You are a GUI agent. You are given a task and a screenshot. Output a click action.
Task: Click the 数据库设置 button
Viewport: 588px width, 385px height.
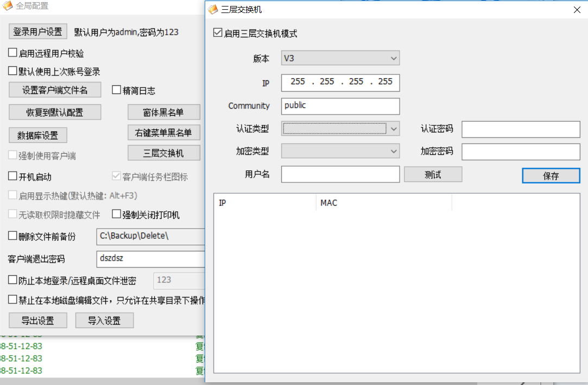point(38,135)
